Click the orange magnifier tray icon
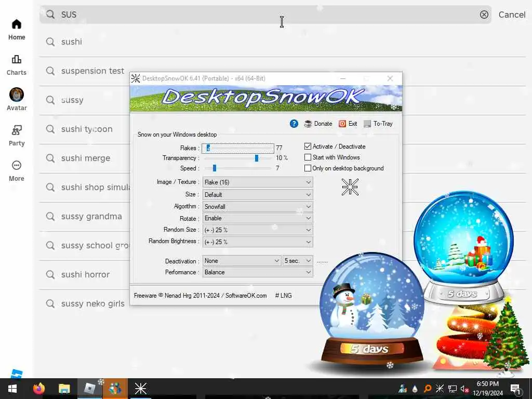This screenshot has height=399, width=532. 428,389
